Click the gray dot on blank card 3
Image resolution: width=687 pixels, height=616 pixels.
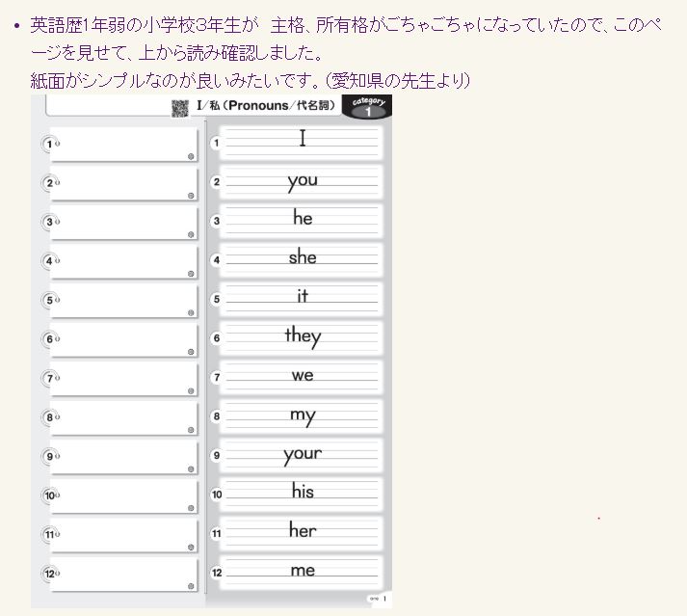click(191, 234)
